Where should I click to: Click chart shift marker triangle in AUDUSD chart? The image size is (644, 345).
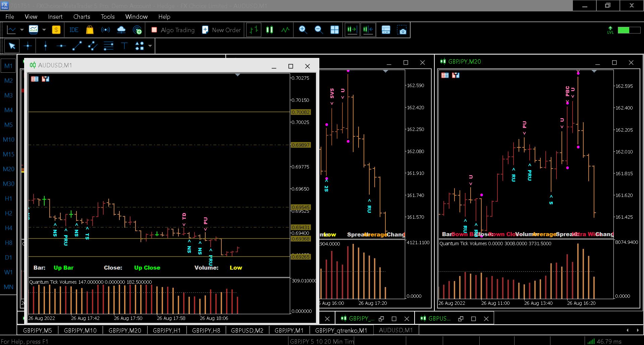pos(238,75)
